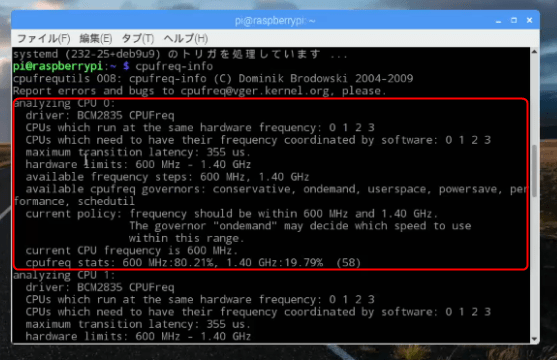
Task: Click the 'current policy' line
Action: (232, 214)
